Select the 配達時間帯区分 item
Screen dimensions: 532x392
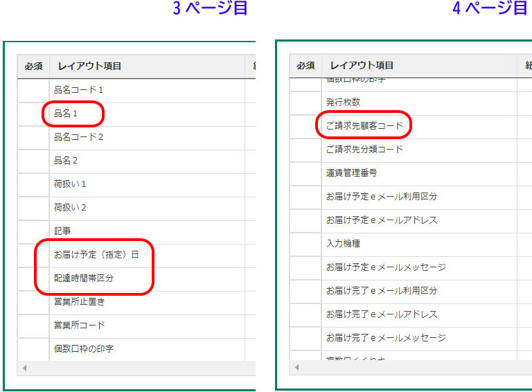(x=83, y=278)
